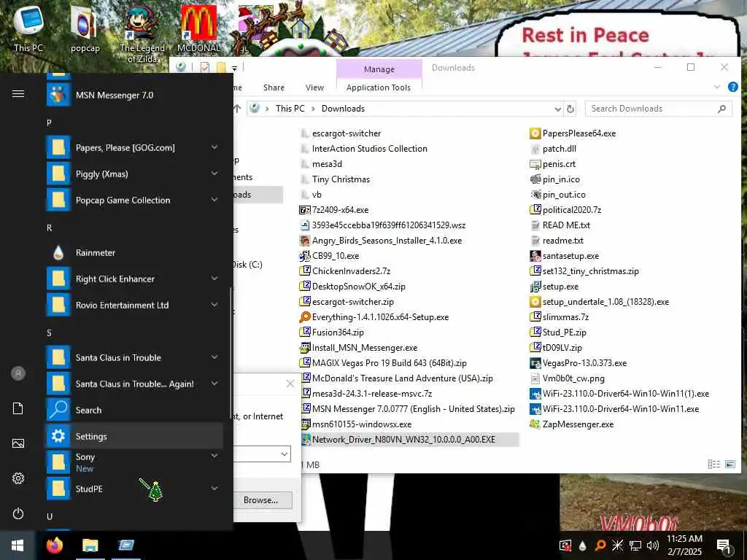Open Settings entry in Start app list

[134, 436]
